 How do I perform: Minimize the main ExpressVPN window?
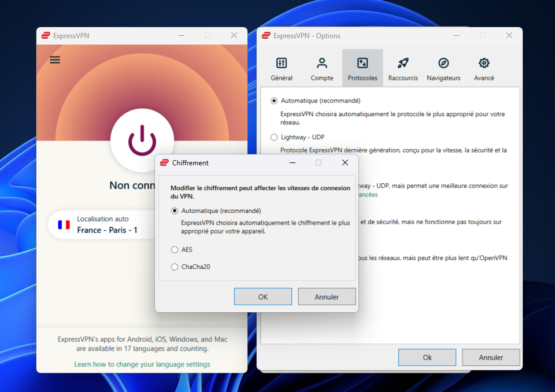182,35
